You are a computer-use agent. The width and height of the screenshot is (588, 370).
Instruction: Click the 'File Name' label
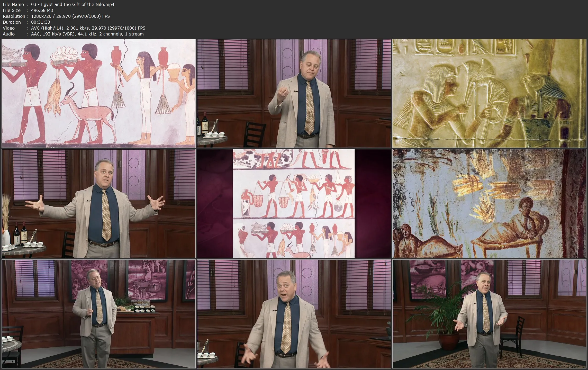point(13,4)
